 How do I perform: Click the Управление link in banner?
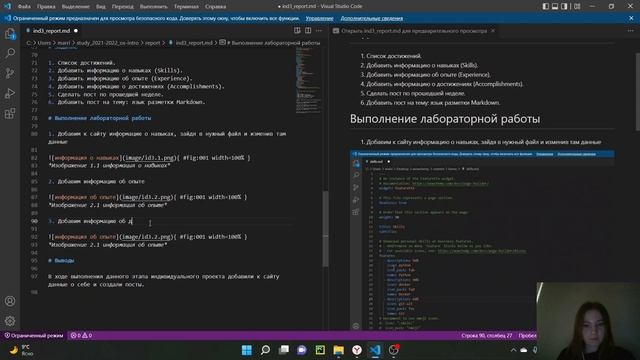pyautogui.click(x=319, y=18)
